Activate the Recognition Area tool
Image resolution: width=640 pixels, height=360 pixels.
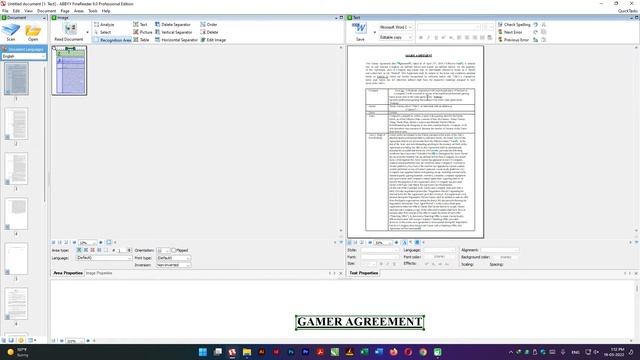[x=113, y=40]
